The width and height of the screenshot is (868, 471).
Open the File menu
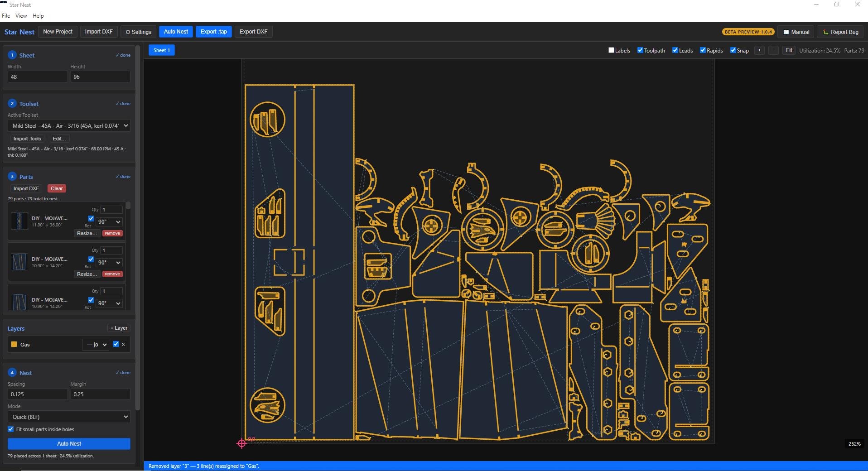[6, 16]
